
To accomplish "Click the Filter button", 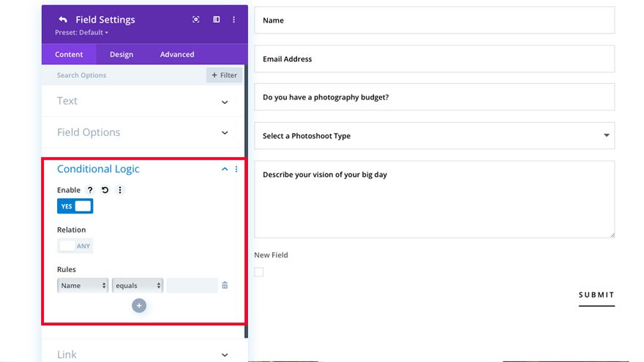I will 224,75.
